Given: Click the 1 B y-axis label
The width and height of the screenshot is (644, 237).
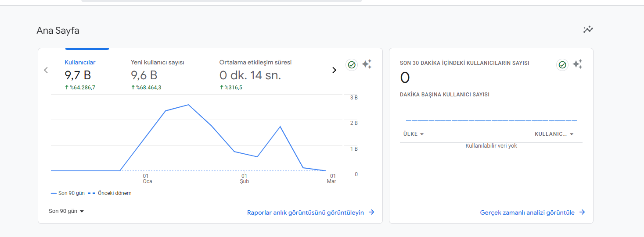Looking at the screenshot, I should (x=354, y=149).
